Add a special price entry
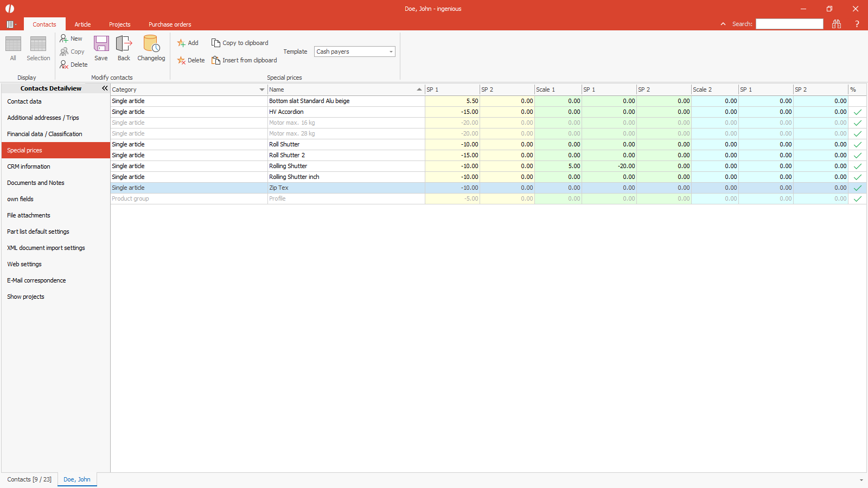Screen dimensions: 868x488 188,43
